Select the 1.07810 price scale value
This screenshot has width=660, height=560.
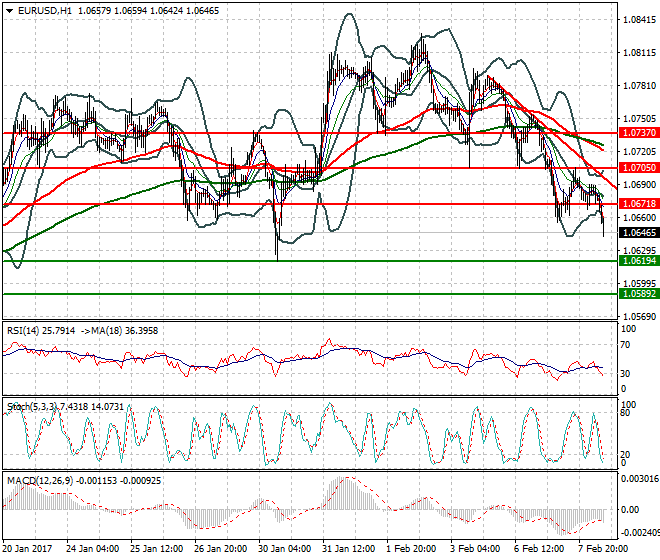(639, 86)
